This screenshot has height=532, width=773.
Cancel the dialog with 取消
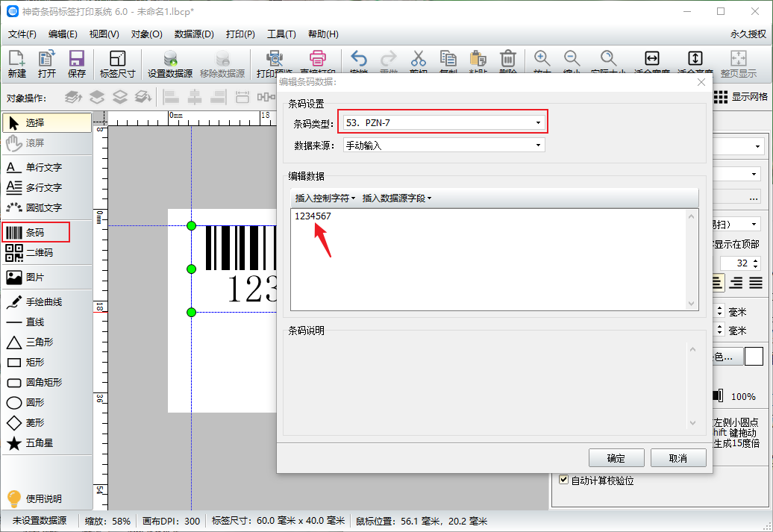[x=678, y=458]
